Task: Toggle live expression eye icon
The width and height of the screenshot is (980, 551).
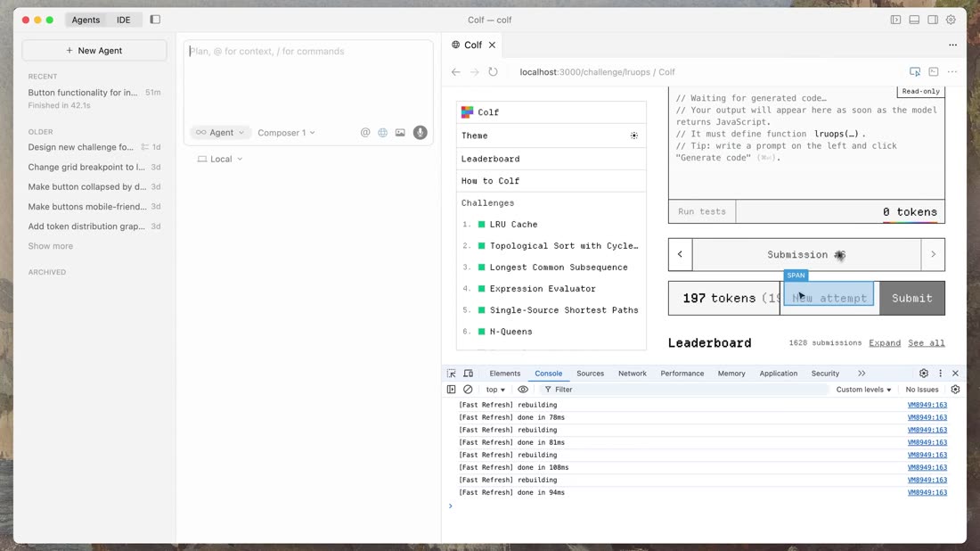Action: (523, 389)
